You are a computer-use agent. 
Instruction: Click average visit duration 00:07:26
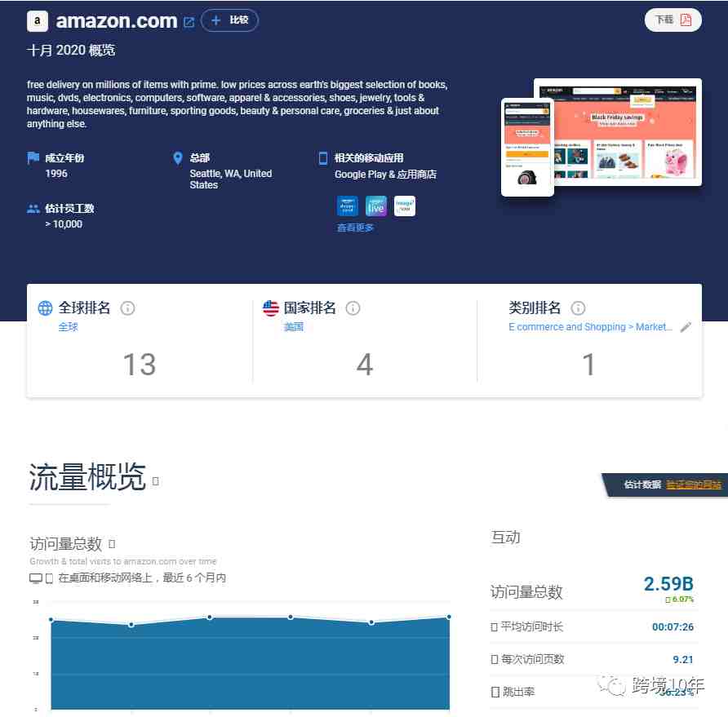[x=673, y=627]
